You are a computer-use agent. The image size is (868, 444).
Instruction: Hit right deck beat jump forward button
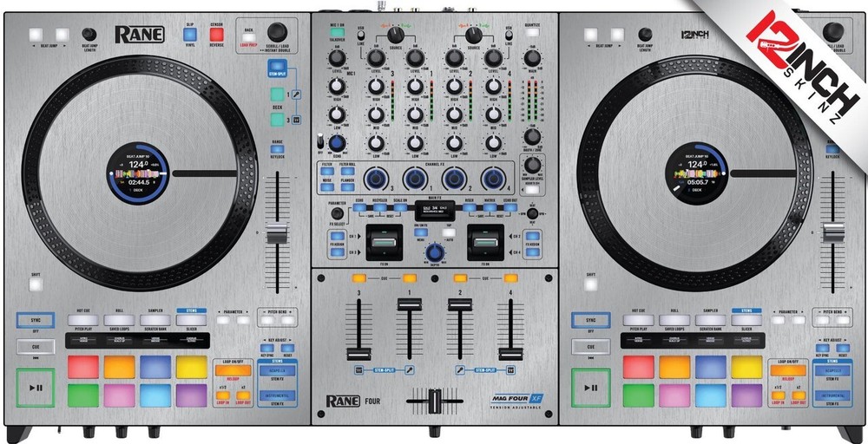(617, 35)
